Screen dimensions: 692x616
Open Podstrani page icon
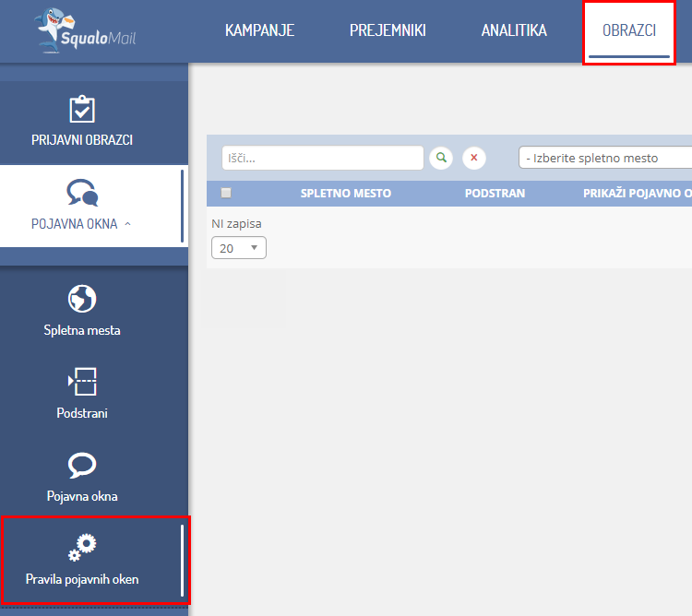coord(82,381)
